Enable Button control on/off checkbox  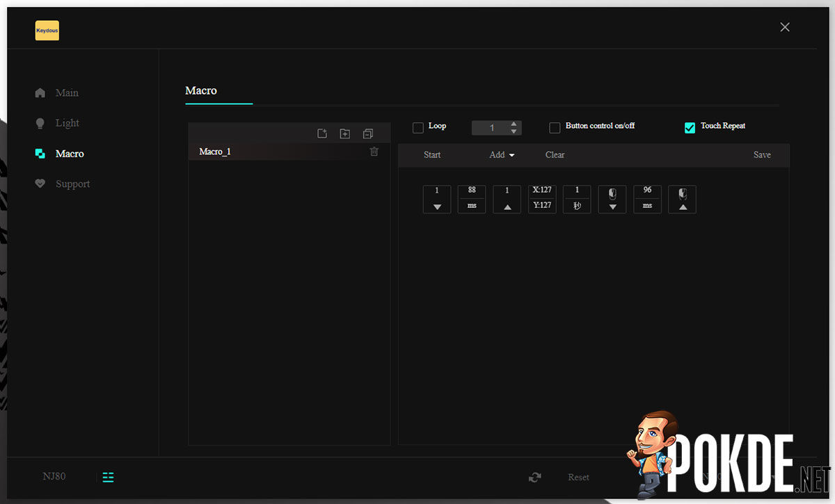click(555, 128)
